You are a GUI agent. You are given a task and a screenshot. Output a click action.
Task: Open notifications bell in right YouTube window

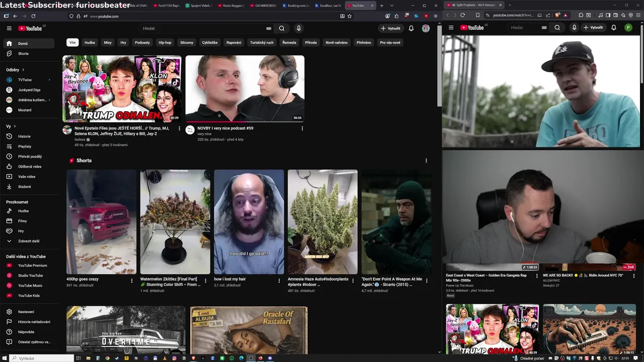pos(614,28)
